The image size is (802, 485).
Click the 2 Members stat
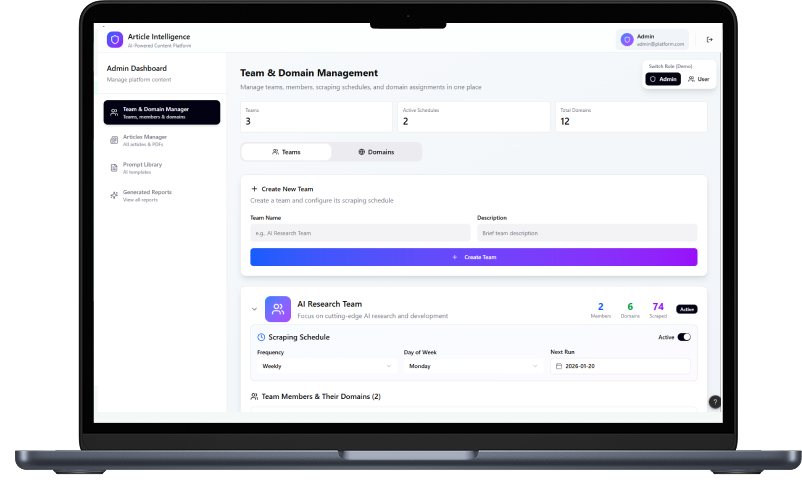[601, 310]
